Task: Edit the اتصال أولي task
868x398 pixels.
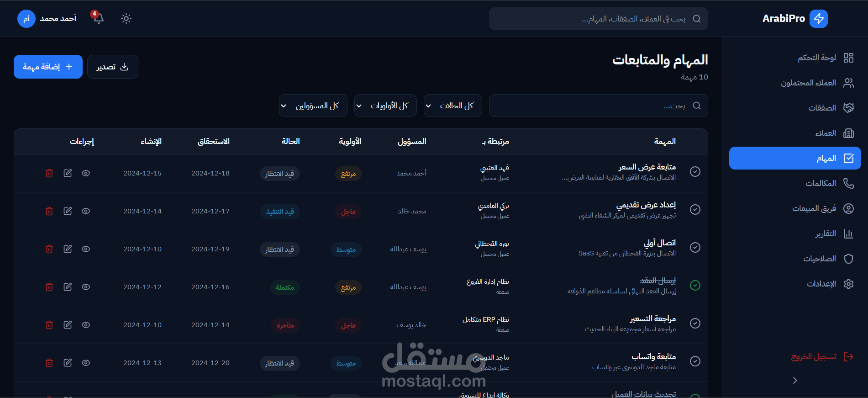Action: [68, 249]
